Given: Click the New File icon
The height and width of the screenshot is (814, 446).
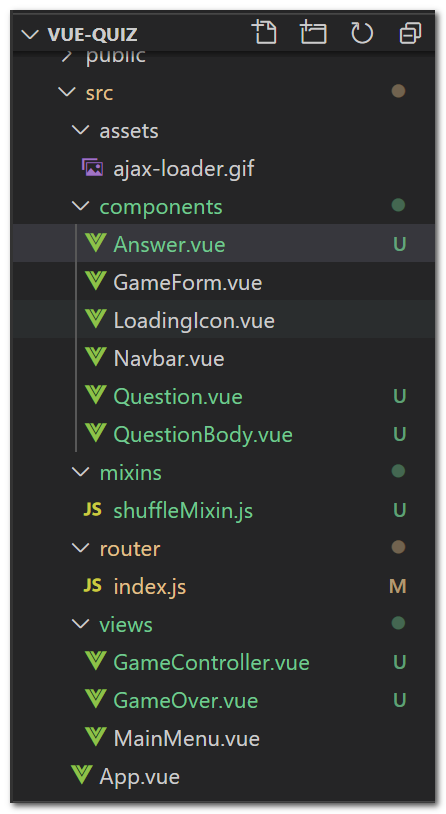Looking at the screenshot, I should point(265,34).
